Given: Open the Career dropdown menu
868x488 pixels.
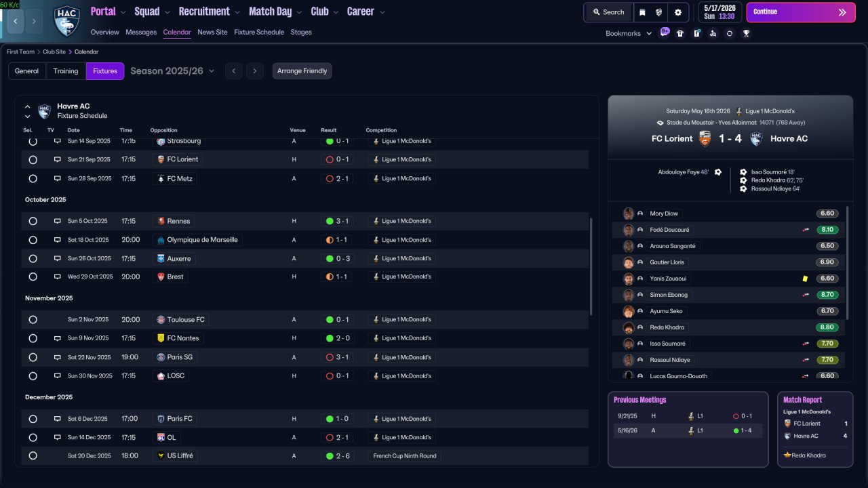Looking at the screenshot, I should tap(366, 12).
